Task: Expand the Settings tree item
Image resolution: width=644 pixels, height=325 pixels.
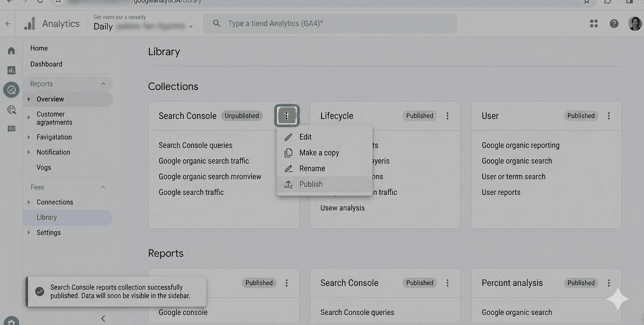Action: click(x=29, y=233)
